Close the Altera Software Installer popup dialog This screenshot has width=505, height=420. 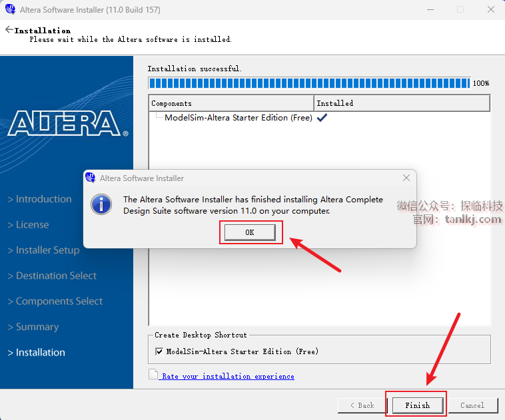point(406,178)
